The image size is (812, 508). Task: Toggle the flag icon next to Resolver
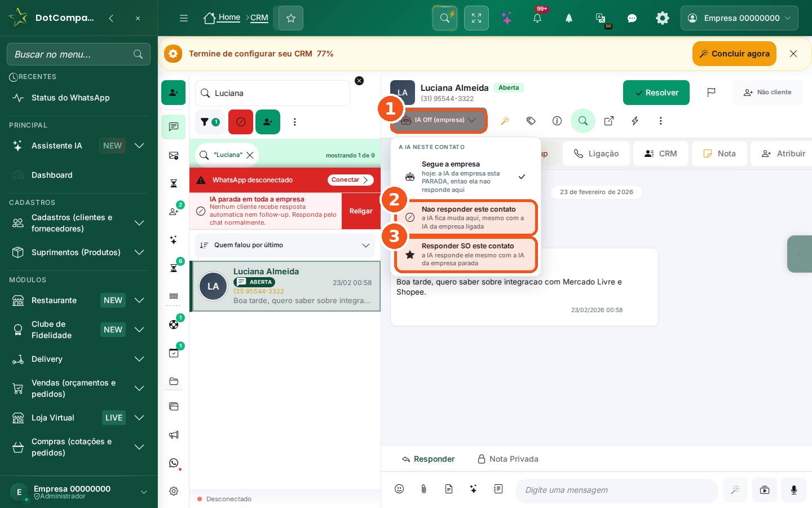point(711,93)
